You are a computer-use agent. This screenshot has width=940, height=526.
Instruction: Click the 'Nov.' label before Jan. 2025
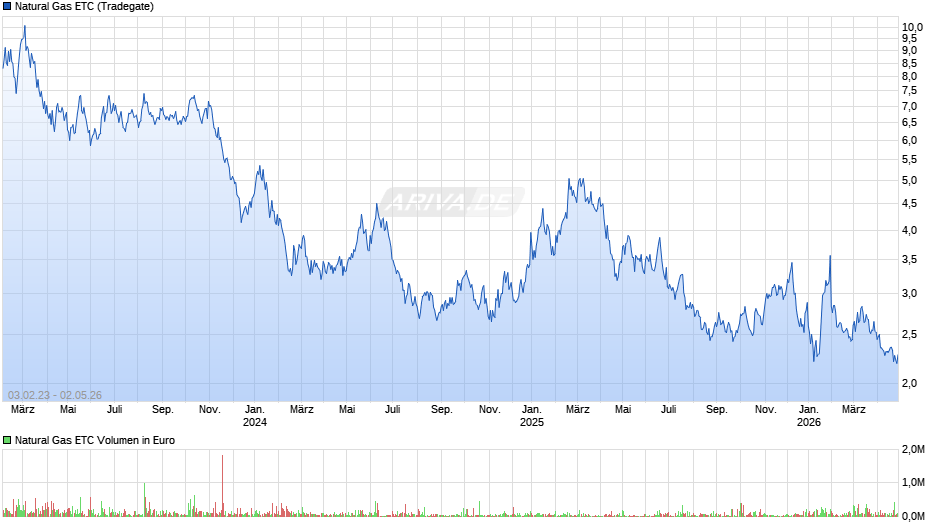489,409
